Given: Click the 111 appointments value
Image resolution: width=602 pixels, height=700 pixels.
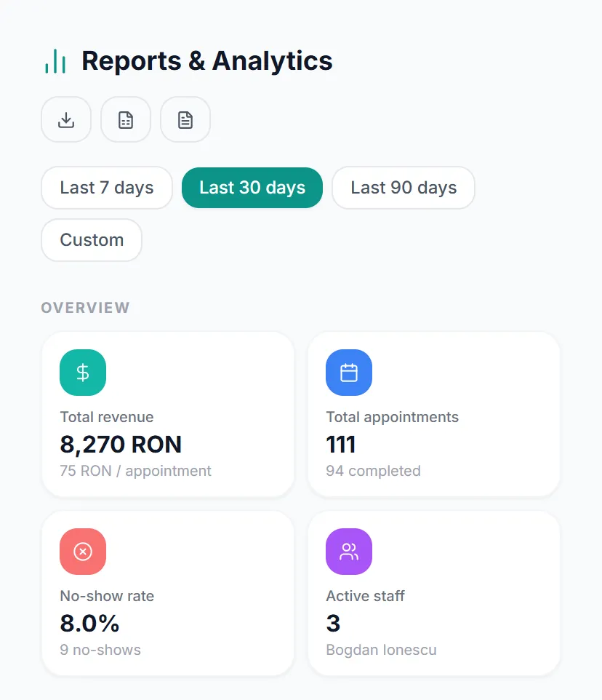Looking at the screenshot, I should [341, 444].
